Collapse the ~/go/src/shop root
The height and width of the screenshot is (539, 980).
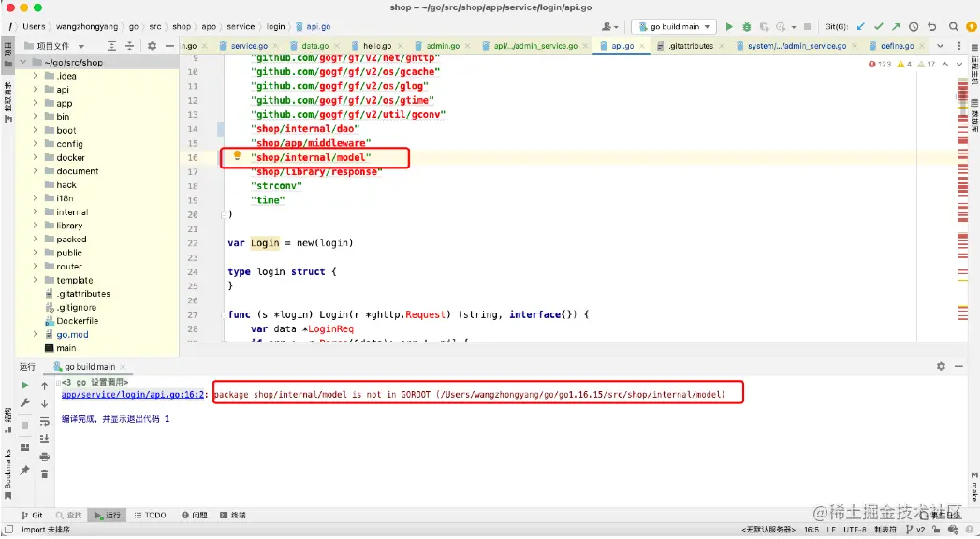coord(23,62)
